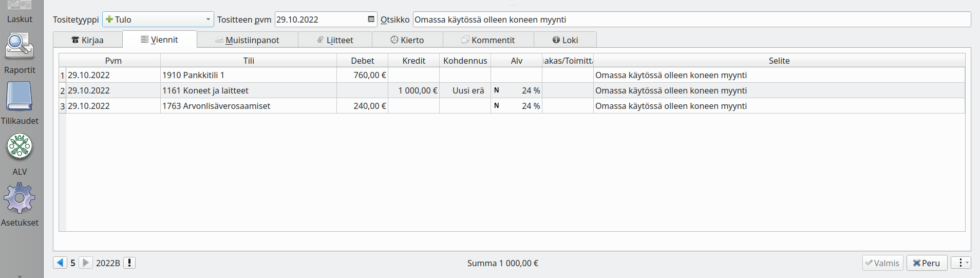Click the Kredit column header
This screenshot has width=980, height=278.
(x=414, y=61)
